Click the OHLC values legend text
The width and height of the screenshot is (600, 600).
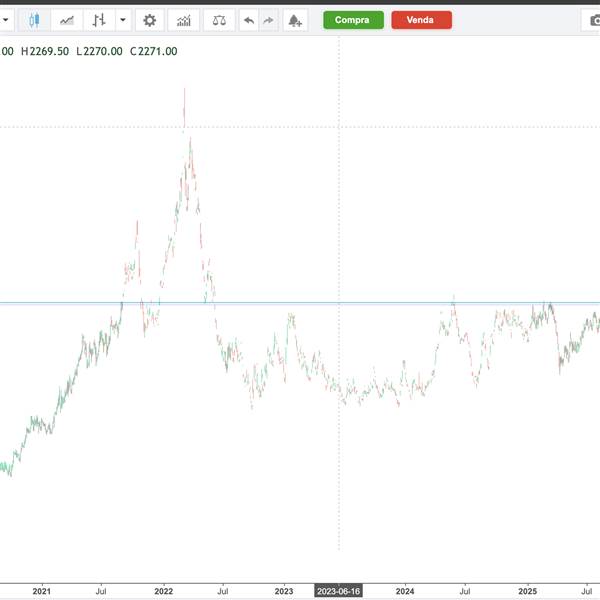point(90,51)
